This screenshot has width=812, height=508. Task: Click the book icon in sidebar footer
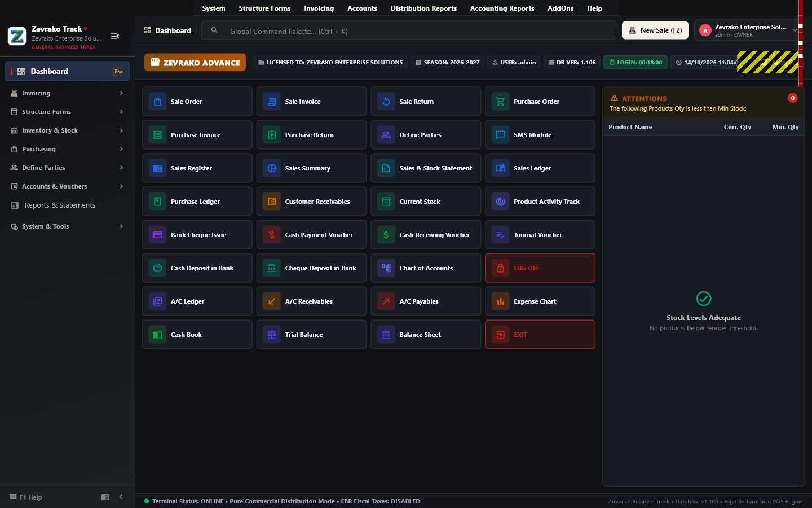(x=105, y=497)
